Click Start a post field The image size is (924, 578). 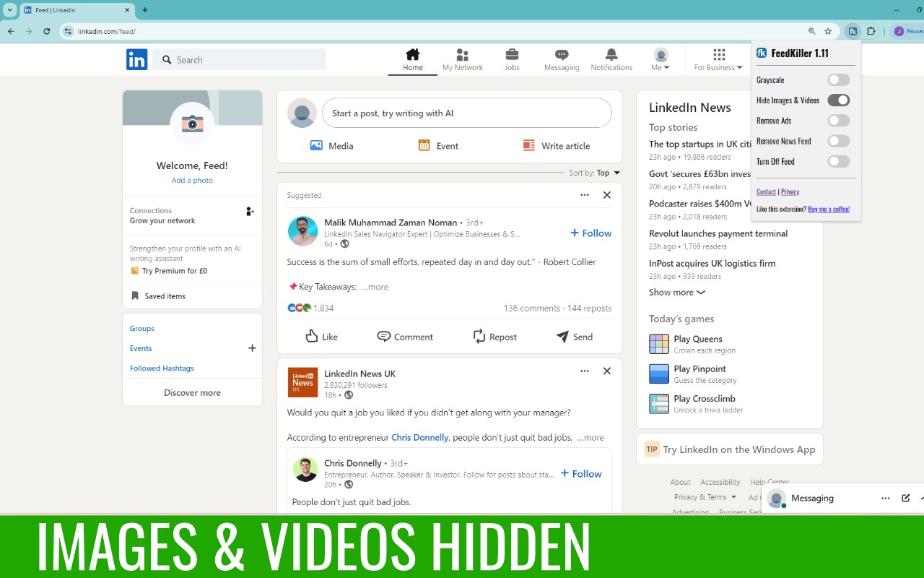click(467, 113)
